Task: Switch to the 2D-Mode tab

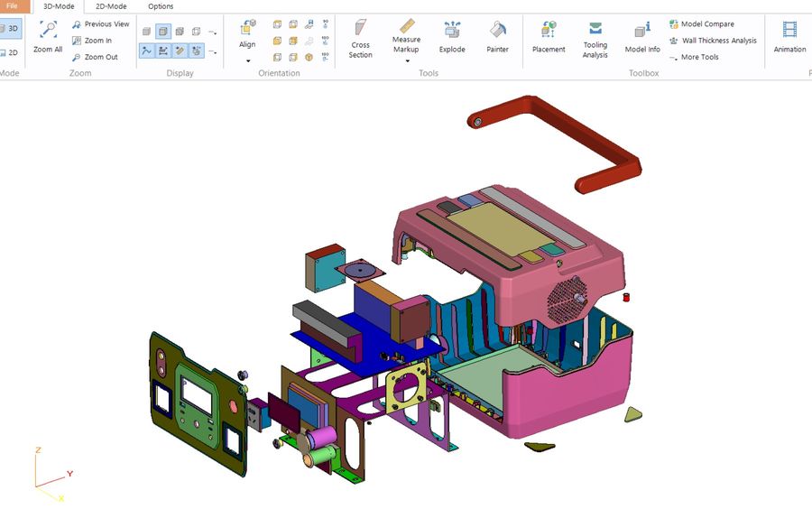Action: click(111, 6)
